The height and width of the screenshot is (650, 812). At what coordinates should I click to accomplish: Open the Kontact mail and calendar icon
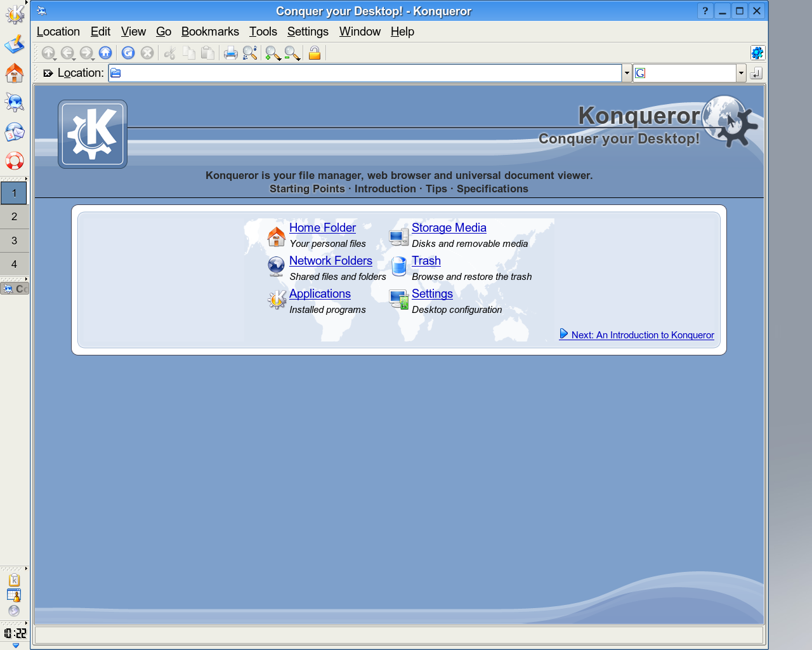[x=14, y=131]
